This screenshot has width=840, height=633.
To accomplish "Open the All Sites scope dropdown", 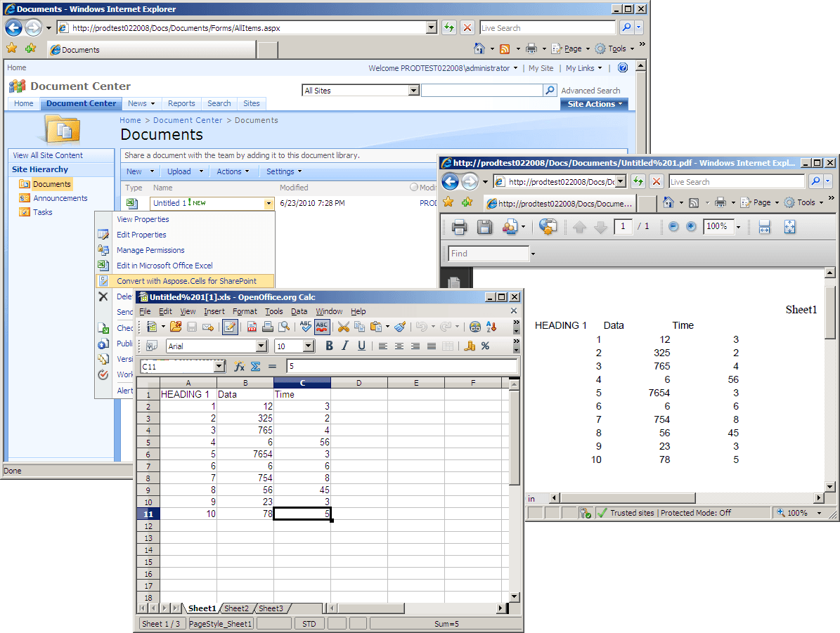I will 413,91.
